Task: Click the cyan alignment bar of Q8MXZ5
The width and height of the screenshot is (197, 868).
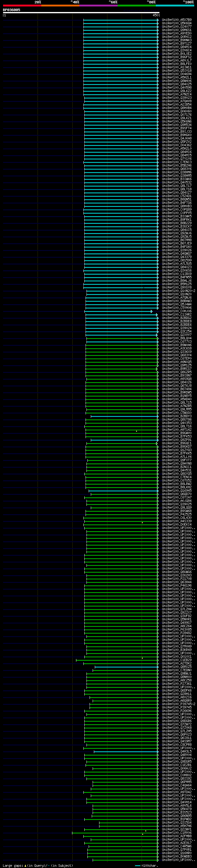Action: [126, 667]
